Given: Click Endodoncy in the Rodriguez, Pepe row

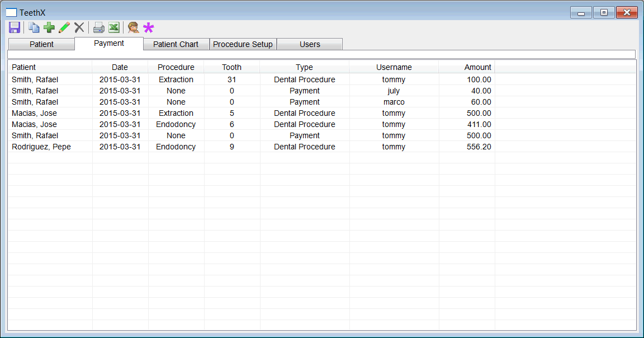Looking at the screenshot, I should point(176,147).
